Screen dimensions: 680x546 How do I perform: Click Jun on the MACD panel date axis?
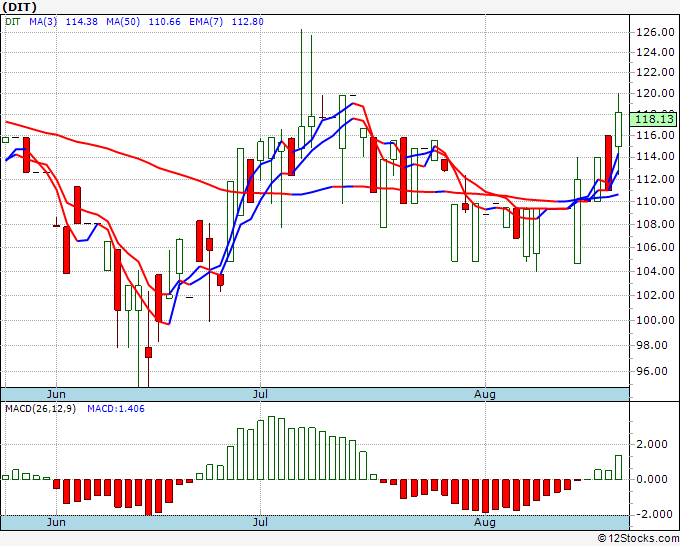[x=56, y=522]
